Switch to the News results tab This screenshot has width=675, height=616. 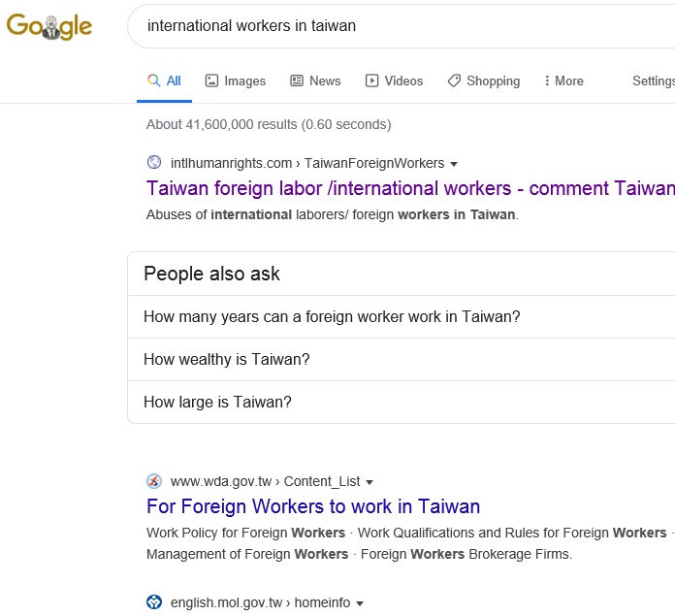[x=315, y=81]
